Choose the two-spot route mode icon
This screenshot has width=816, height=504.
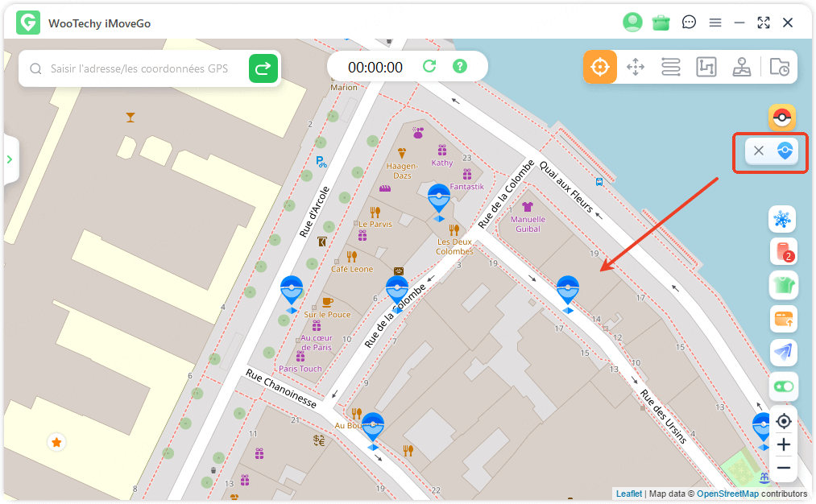point(671,67)
